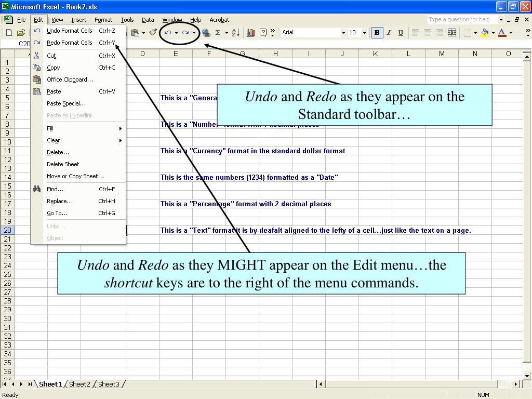Toggle Align Right button

click(440, 33)
